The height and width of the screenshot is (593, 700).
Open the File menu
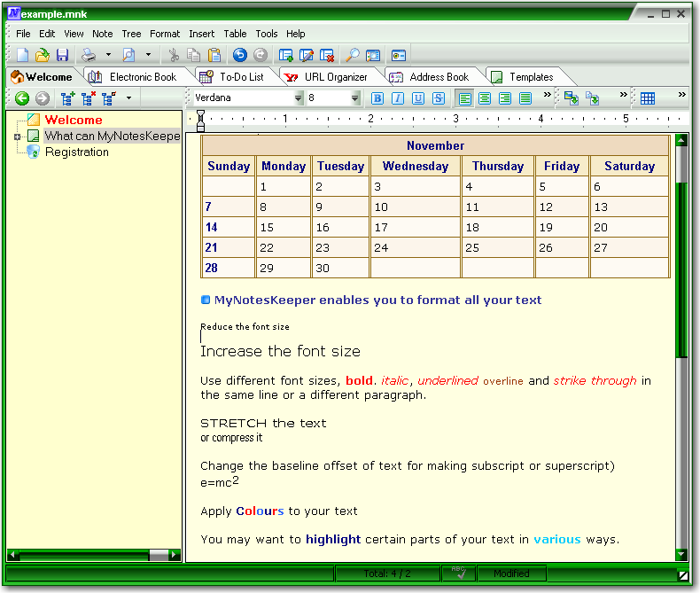(23, 34)
